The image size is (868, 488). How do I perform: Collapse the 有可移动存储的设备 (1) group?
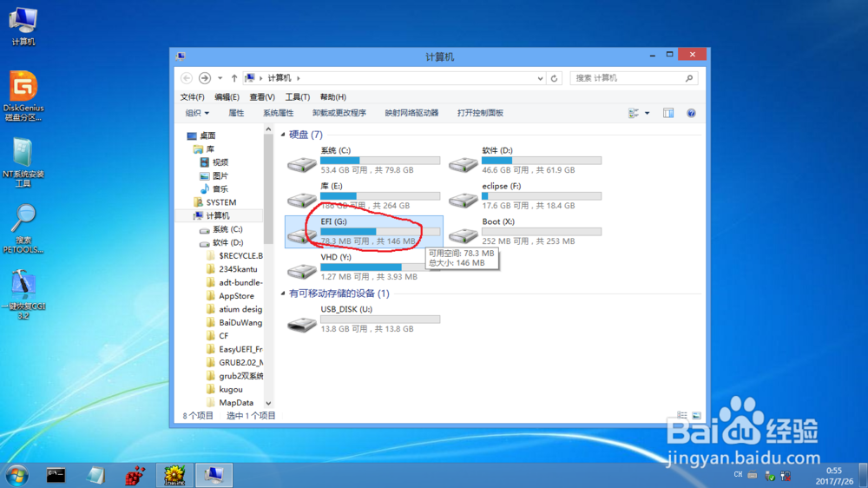tap(284, 293)
